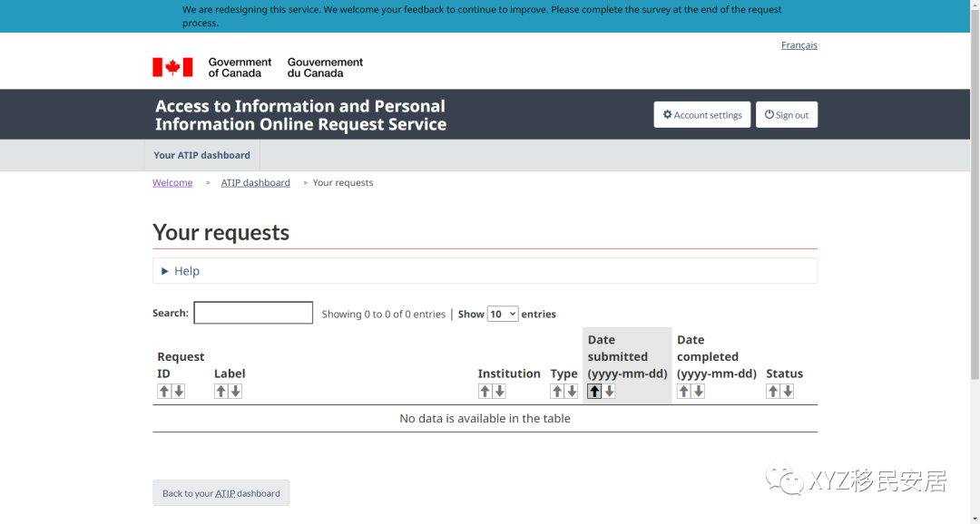Go back to your ATIP dashboard
Viewport: 980px width, 524px height.
(x=221, y=493)
